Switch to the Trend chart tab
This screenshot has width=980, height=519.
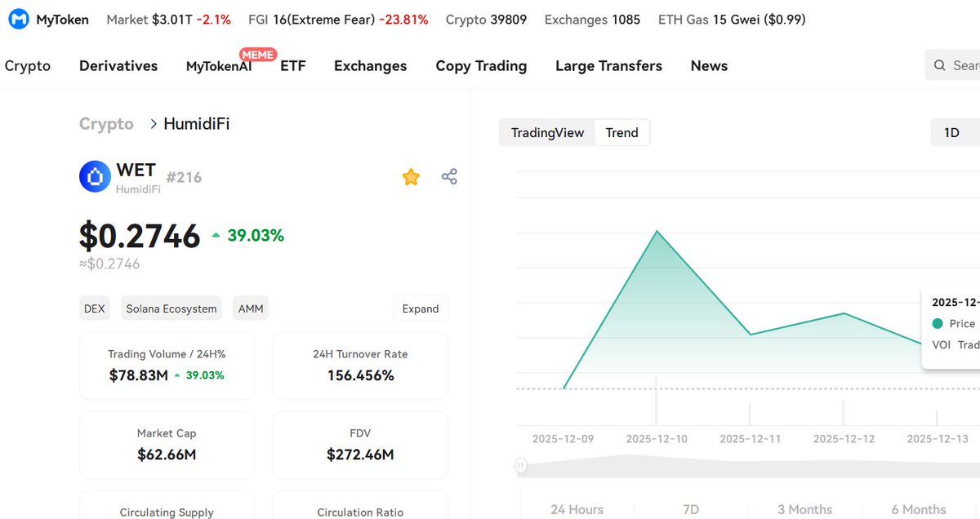click(621, 132)
